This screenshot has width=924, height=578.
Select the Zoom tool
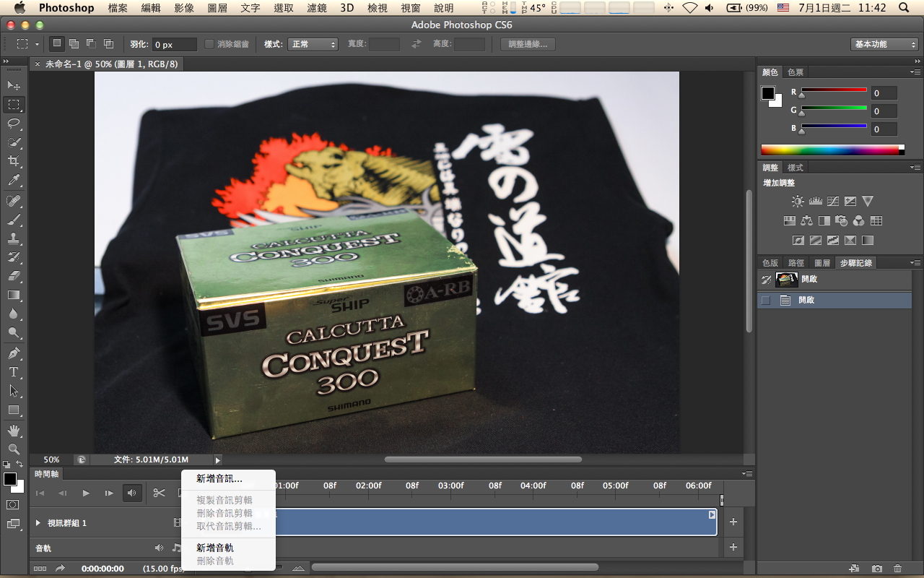click(x=14, y=449)
